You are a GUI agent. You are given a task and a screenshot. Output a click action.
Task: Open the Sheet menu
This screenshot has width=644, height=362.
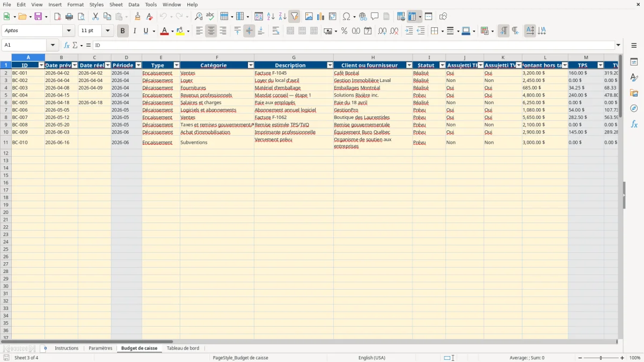pos(116,4)
